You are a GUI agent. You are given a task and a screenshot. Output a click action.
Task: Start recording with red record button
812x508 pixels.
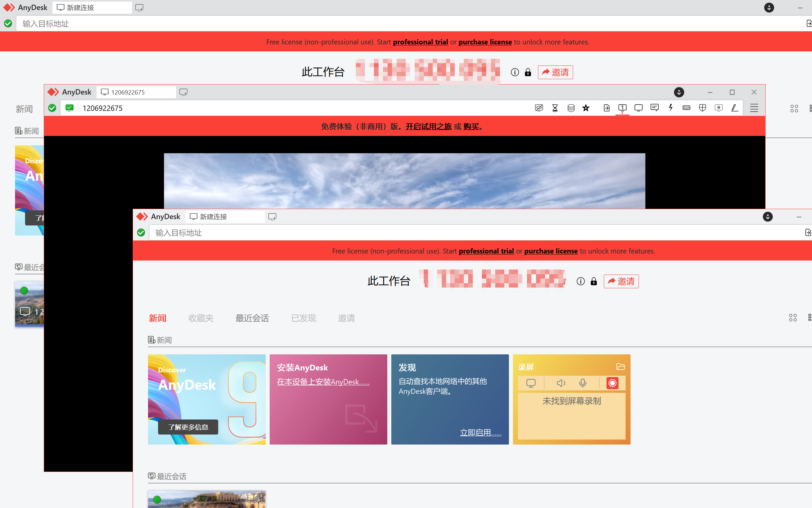click(x=613, y=383)
